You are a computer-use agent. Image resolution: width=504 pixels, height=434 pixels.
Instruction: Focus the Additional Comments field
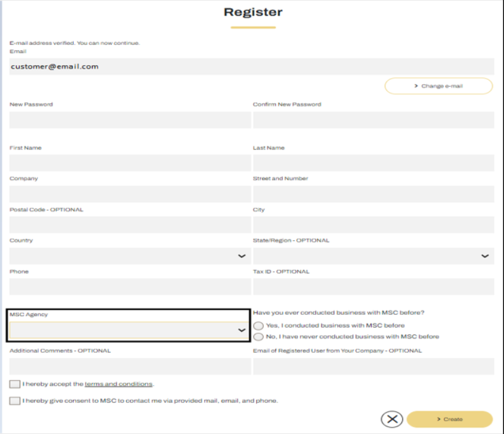[130, 366]
